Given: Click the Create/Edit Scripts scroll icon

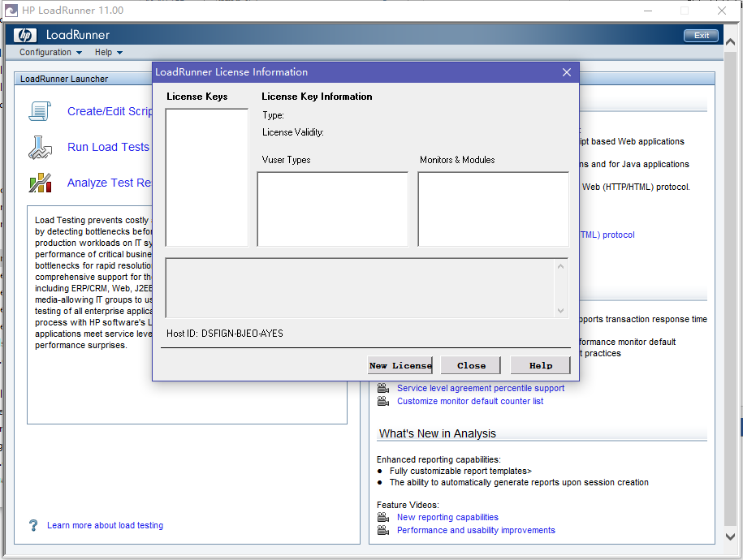Looking at the screenshot, I should click(x=40, y=111).
